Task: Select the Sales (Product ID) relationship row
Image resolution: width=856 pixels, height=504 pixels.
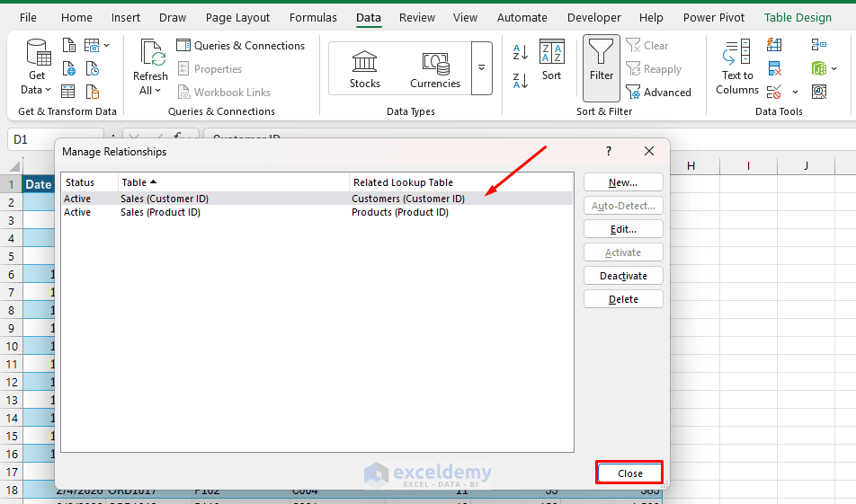Action: pyautogui.click(x=317, y=212)
